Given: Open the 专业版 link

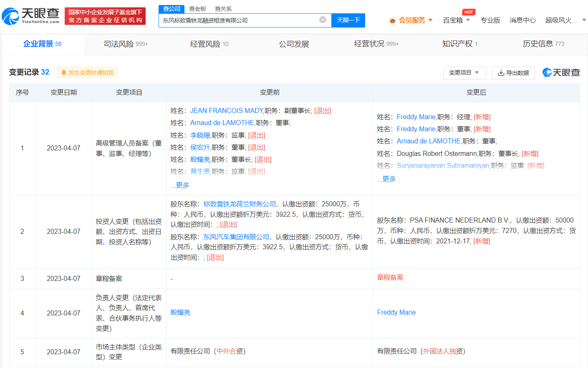Looking at the screenshot, I should click(x=490, y=20).
